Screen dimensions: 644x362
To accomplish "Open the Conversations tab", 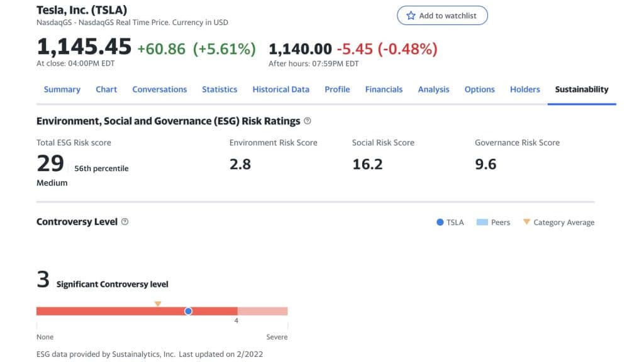I will coord(160,89).
